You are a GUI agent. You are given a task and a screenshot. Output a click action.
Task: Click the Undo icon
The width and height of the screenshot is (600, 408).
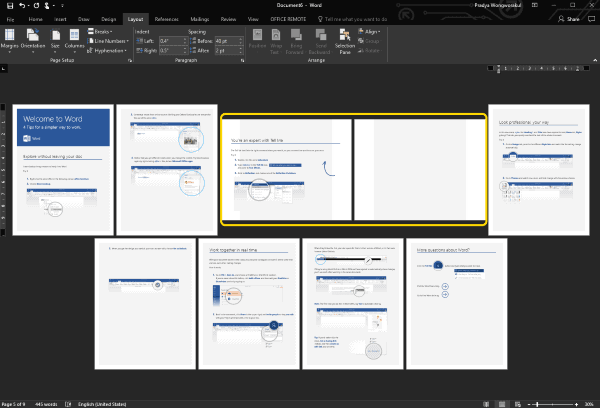point(22,6)
